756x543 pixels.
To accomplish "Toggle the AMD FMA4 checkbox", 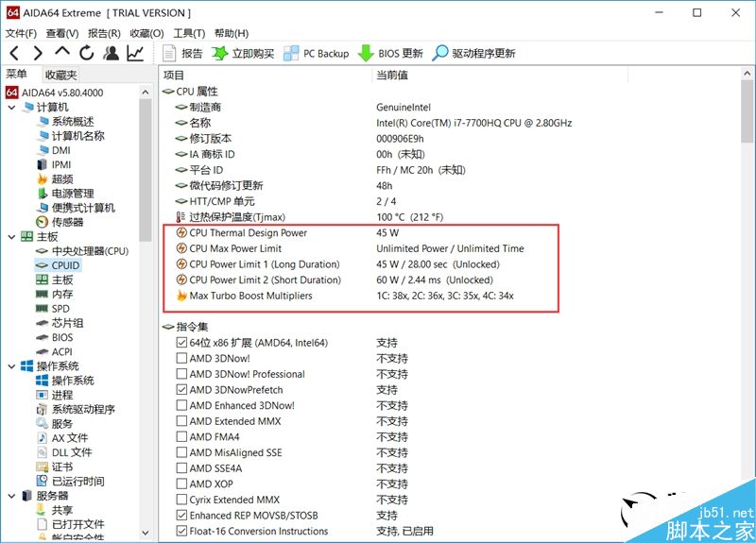I will (x=181, y=437).
